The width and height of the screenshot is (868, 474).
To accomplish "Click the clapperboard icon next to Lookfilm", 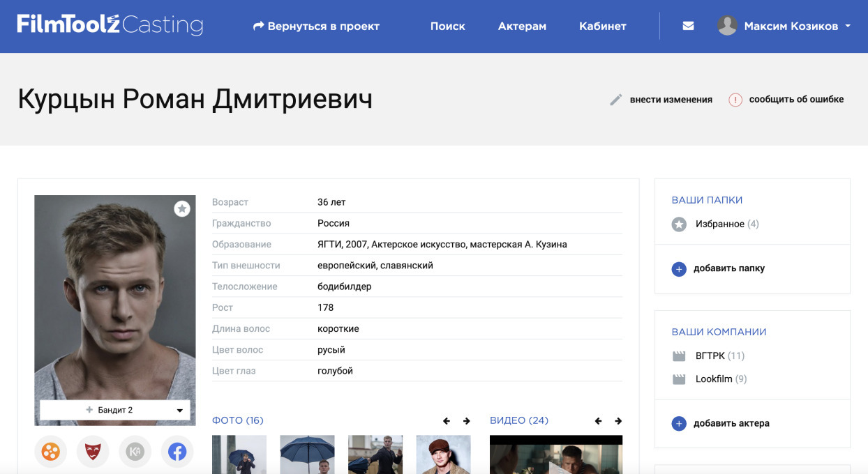I will [x=679, y=380].
